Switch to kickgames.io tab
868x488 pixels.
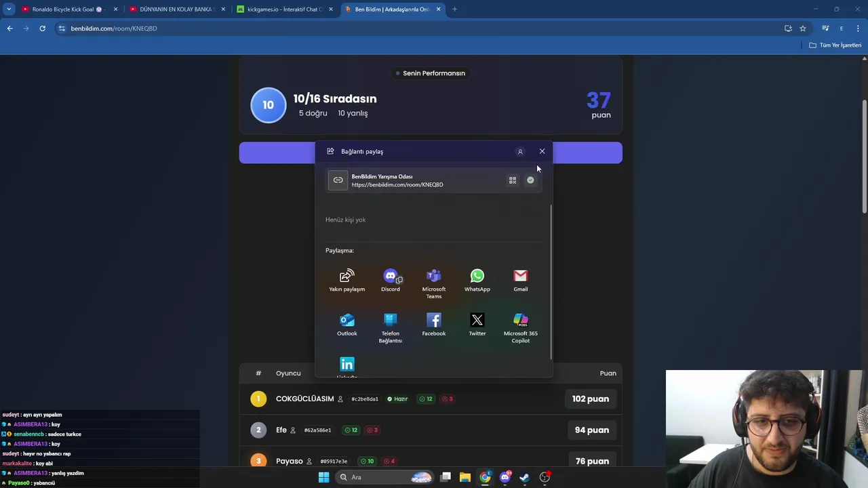point(283,9)
